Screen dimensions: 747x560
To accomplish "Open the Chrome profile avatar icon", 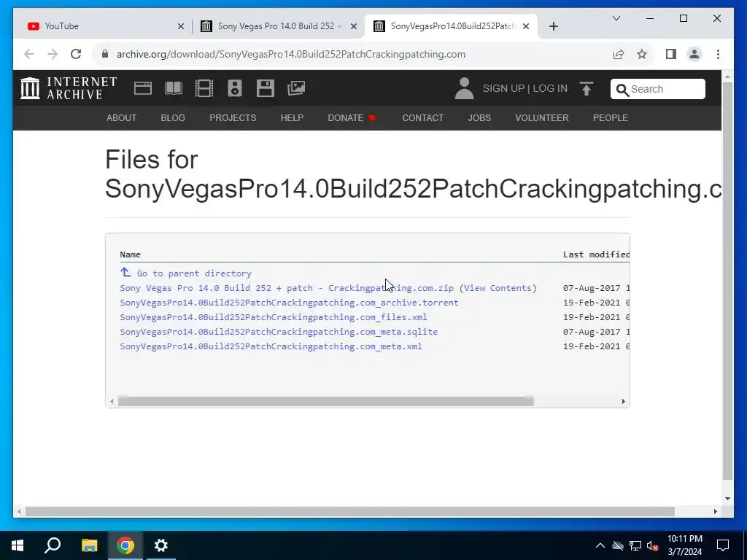I will click(x=694, y=54).
